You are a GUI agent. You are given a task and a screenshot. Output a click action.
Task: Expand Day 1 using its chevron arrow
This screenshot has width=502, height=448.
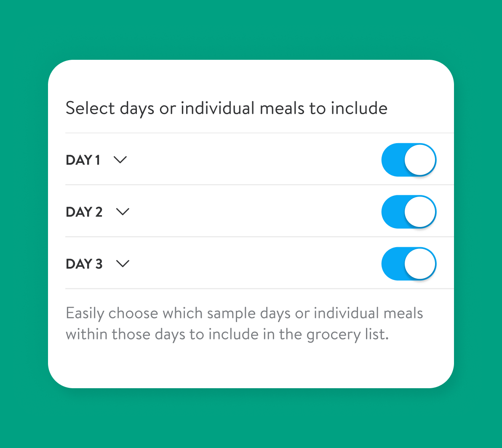point(120,160)
